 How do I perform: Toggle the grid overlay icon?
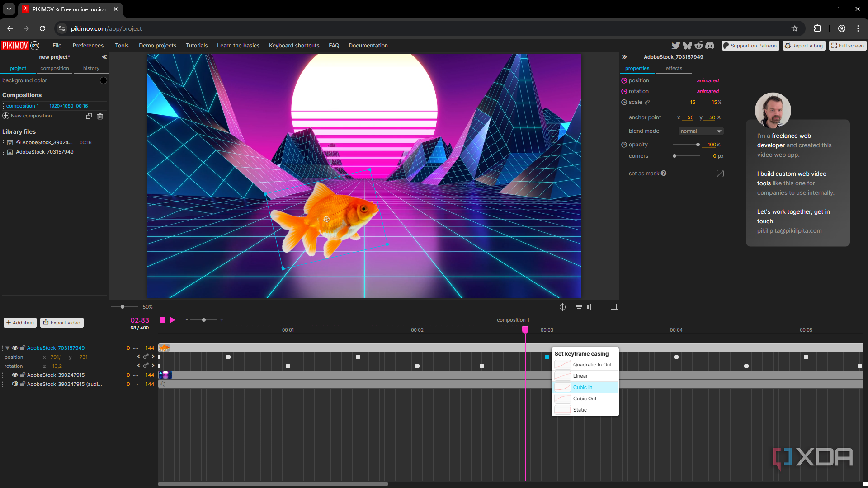pyautogui.click(x=613, y=307)
